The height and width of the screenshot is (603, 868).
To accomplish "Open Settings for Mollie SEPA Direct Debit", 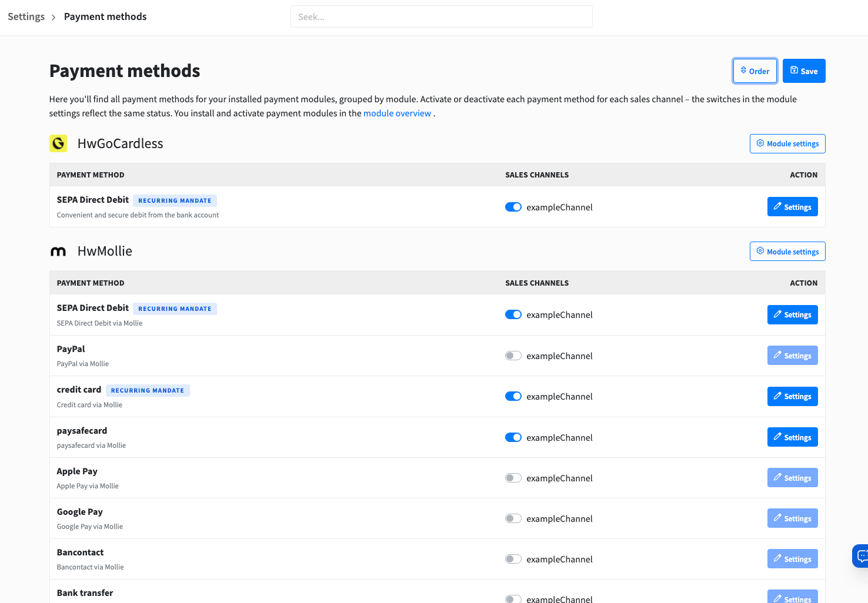I will (792, 314).
